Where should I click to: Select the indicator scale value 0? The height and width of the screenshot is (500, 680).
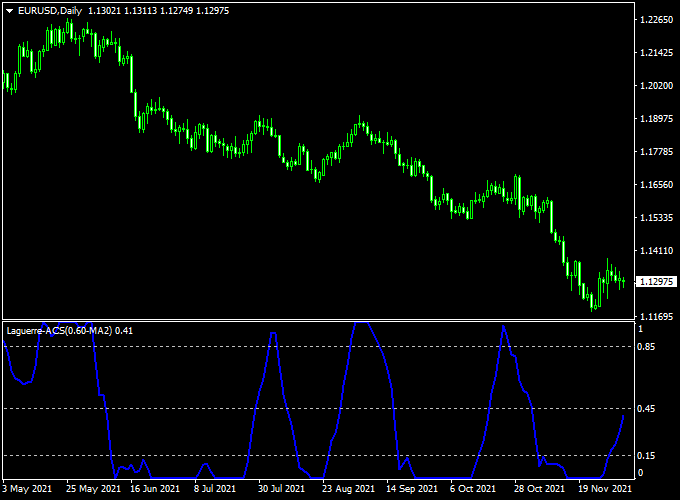point(641,473)
